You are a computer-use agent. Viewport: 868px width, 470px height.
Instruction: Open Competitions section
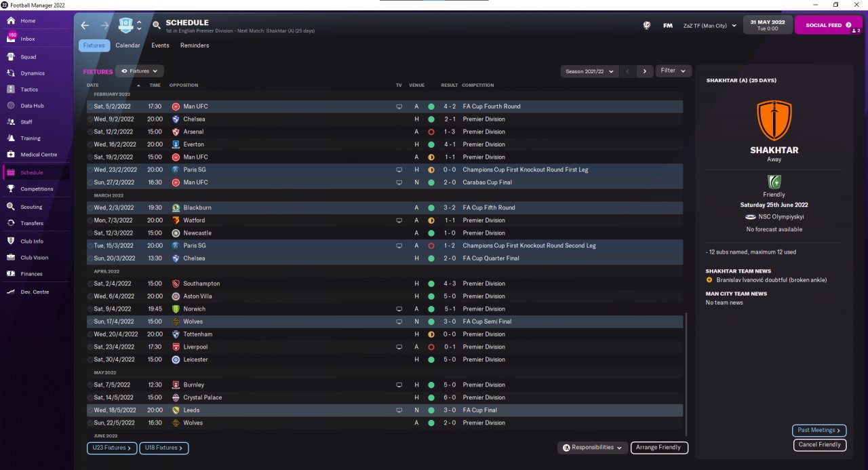[35, 189]
